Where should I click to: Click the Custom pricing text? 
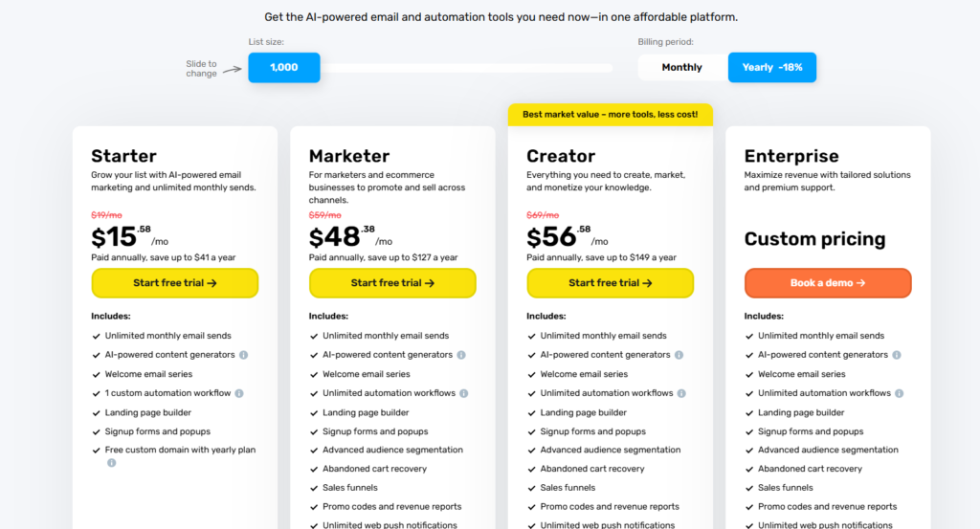[x=815, y=239]
